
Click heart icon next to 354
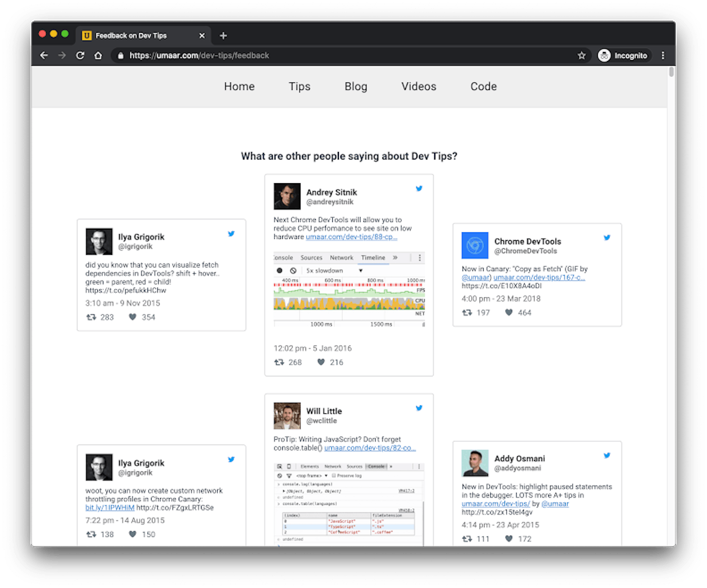(132, 317)
